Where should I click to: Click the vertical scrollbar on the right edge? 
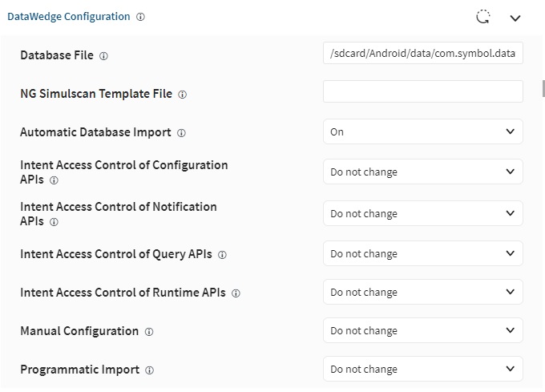[543, 88]
